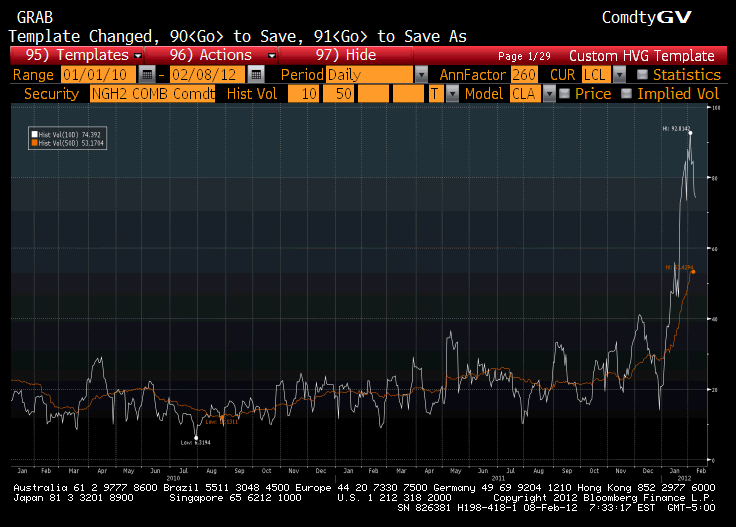Image resolution: width=736 pixels, height=527 pixels.
Task: Click the orange high point marker on 50D line
Action: pyautogui.click(x=693, y=272)
